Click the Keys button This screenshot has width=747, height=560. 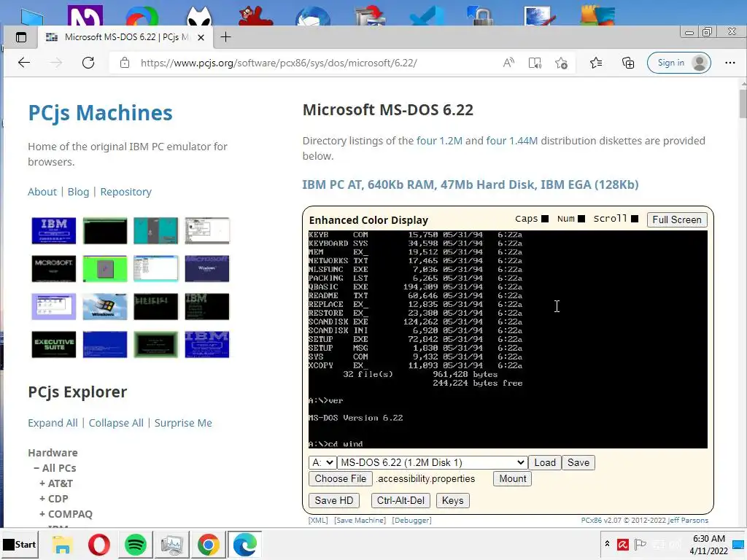click(x=452, y=500)
